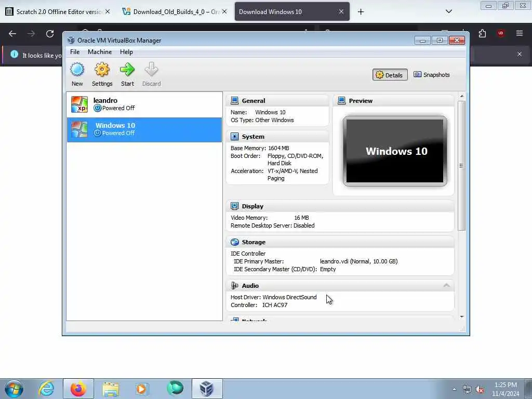Select the Download Windows 10 browser tab

point(292,11)
